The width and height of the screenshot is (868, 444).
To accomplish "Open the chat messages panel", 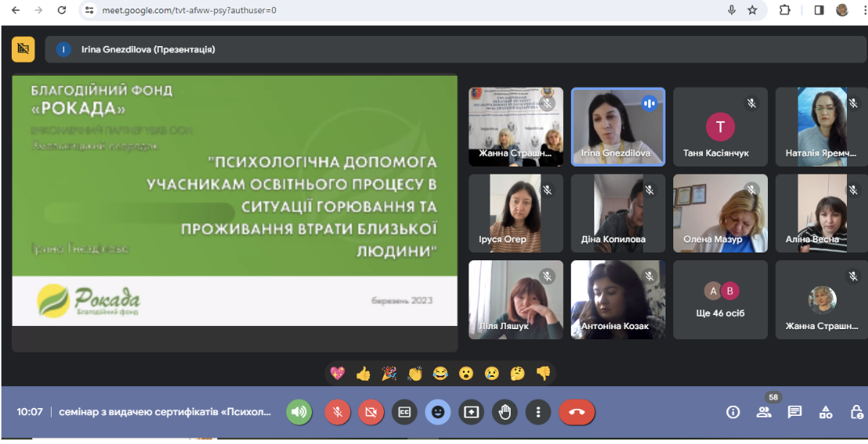I will click(795, 412).
